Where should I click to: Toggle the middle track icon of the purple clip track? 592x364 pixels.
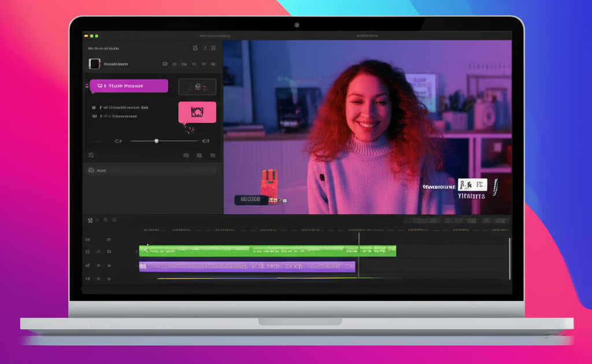click(x=98, y=266)
